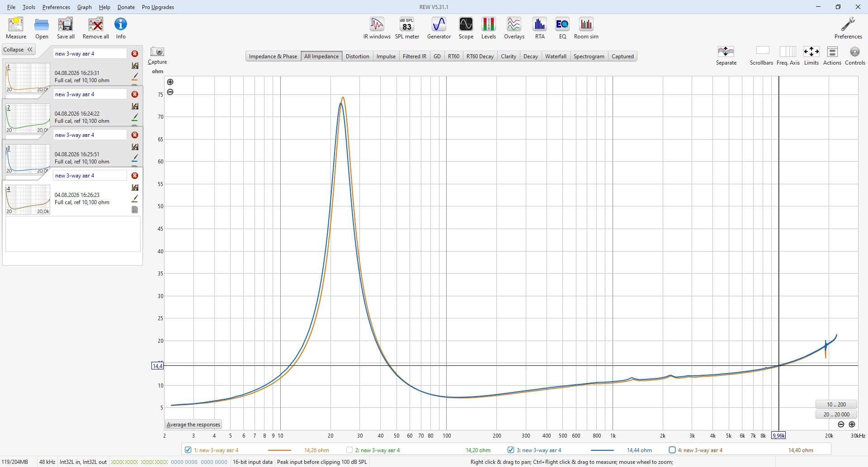Image resolution: width=868 pixels, height=467 pixels.
Task: Open the Help menu
Action: (x=104, y=7)
